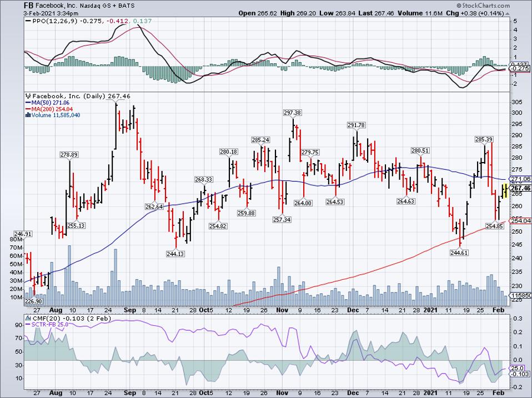The width and height of the screenshot is (532, 398).
Task: Click the 80M label on the volume axis
Action: (x=16, y=239)
